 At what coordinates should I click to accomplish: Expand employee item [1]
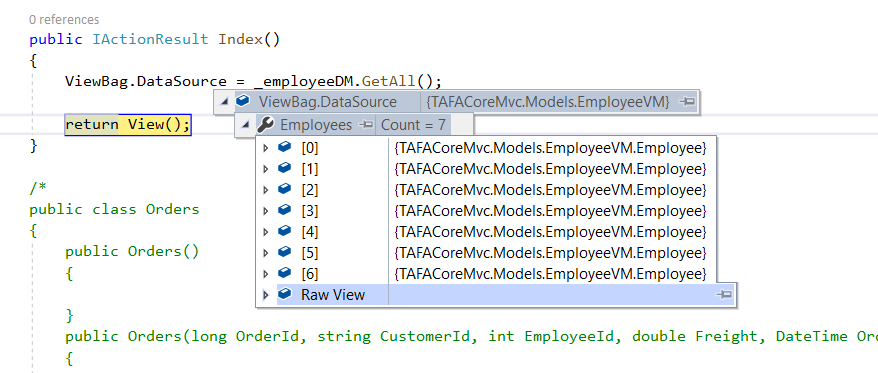click(266, 169)
